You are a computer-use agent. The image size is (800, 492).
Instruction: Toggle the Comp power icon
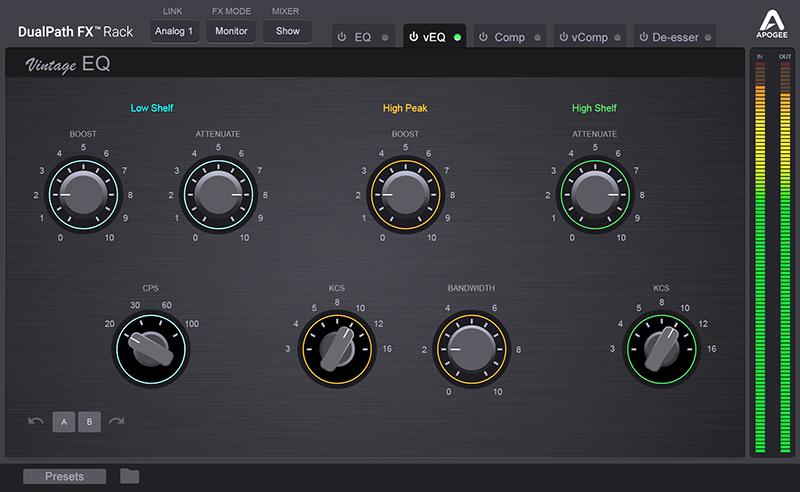tap(483, 37)
